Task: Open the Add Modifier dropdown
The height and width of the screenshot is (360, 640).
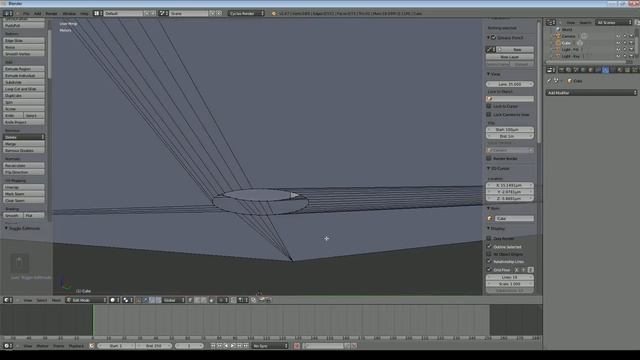Action: pyautogui.click(x=591, y=93)
